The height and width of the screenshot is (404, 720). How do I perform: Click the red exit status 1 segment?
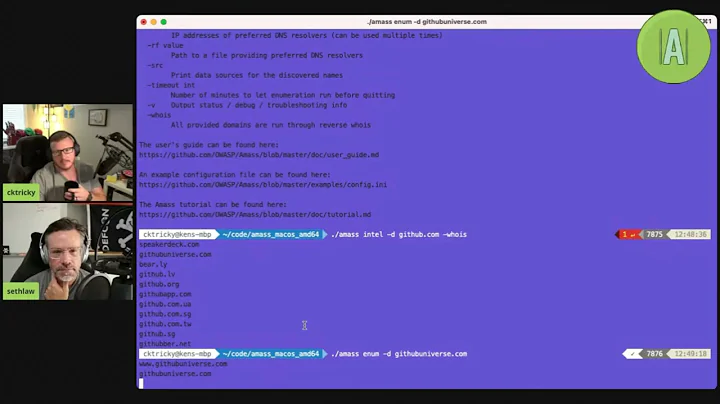click(x=628, y=234)
